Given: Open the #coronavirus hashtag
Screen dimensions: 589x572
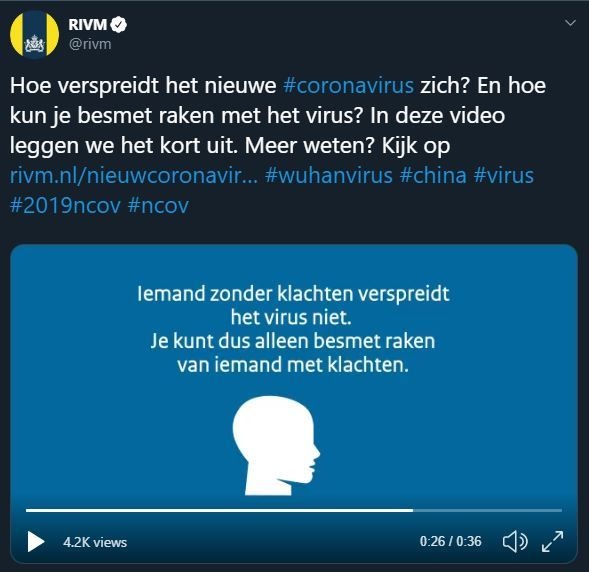Looking at the screenshot, I should (x=349, y=86).
